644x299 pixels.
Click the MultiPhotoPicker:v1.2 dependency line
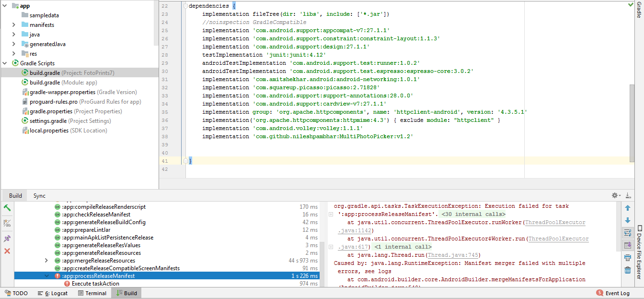tap(308, 136)
